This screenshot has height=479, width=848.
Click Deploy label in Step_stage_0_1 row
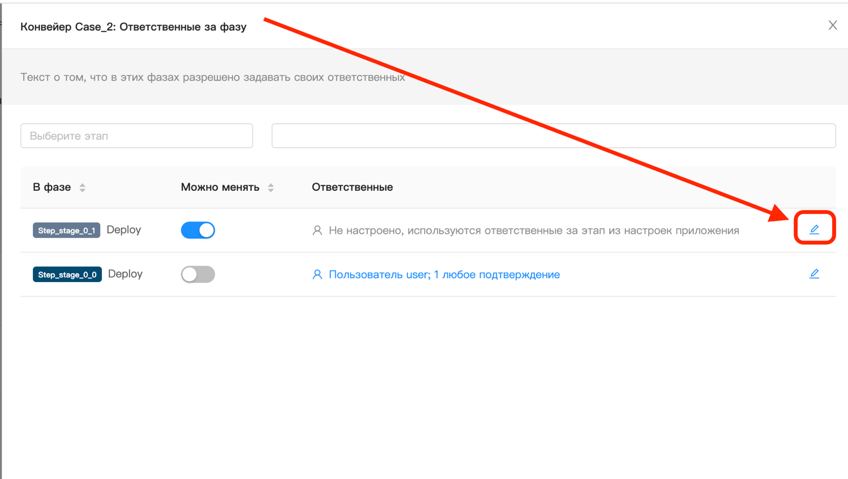coord(124,230)
